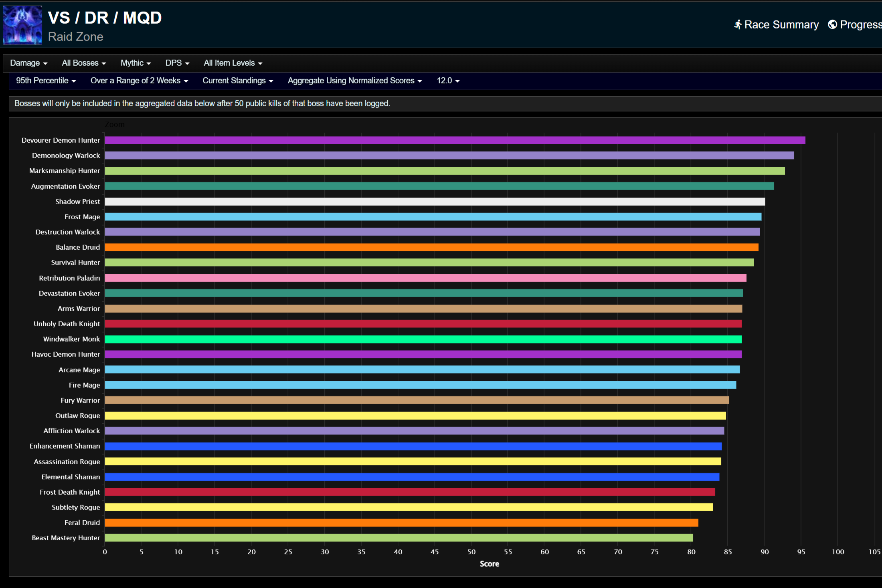Select the Beast Mastery Hunter bar
882x588 pixels.
[397, 537]
